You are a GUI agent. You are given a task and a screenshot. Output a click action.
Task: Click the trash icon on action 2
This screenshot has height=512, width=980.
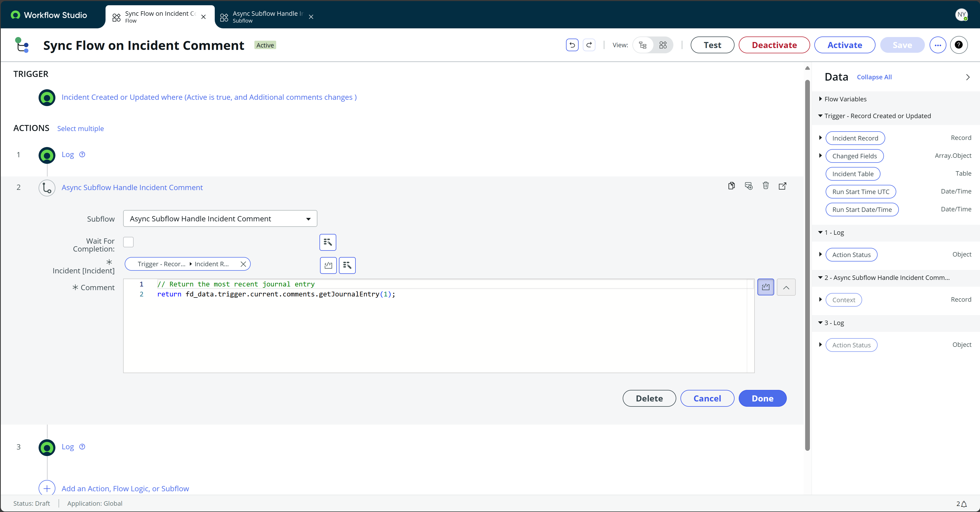click(766, 186)
